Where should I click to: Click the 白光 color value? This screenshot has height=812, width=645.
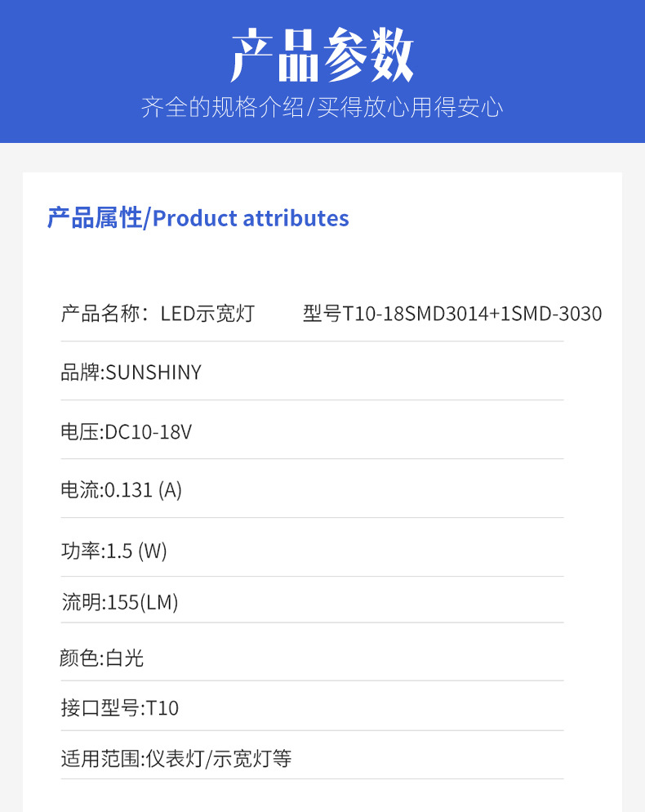125,658
